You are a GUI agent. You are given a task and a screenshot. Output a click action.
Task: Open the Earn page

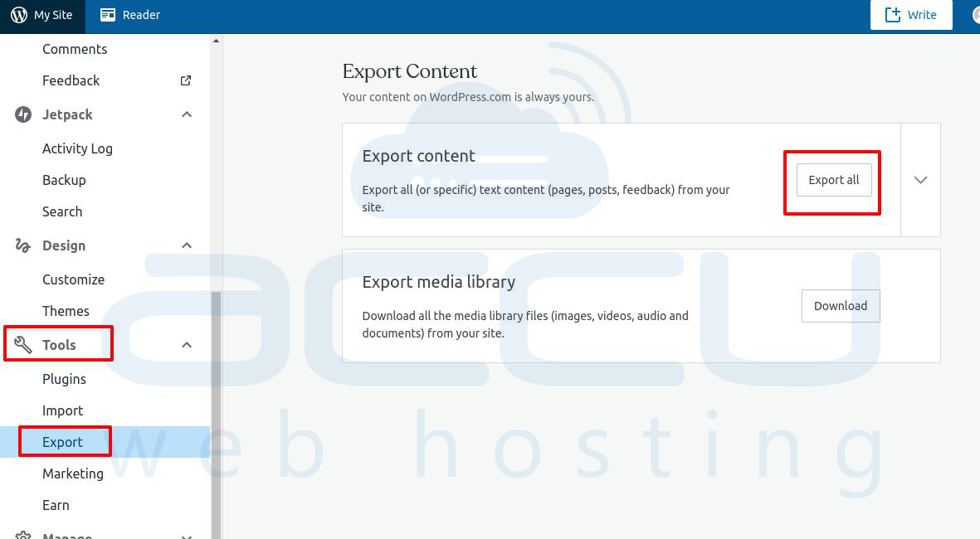[56, 505]
